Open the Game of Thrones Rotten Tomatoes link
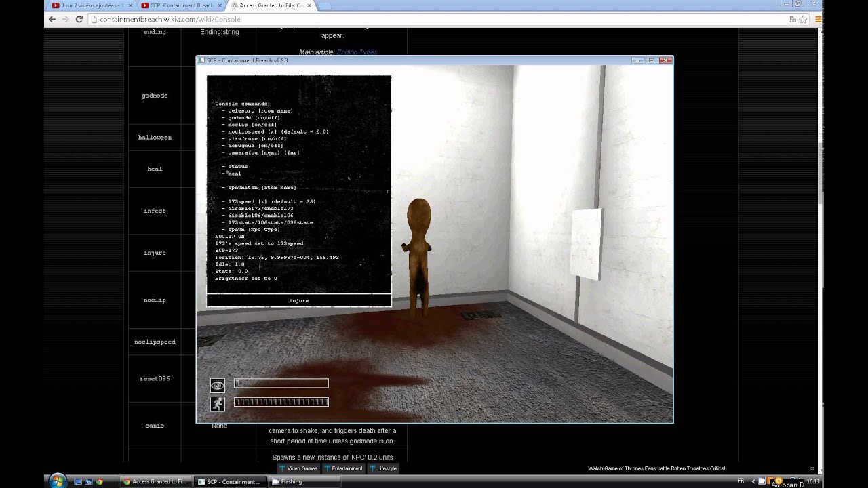Image resolution: width=868 pixels, height=488 pixels. click(656, 468)
